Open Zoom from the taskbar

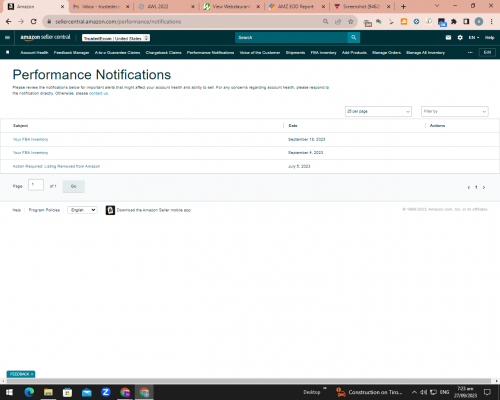tap(106, 392)
